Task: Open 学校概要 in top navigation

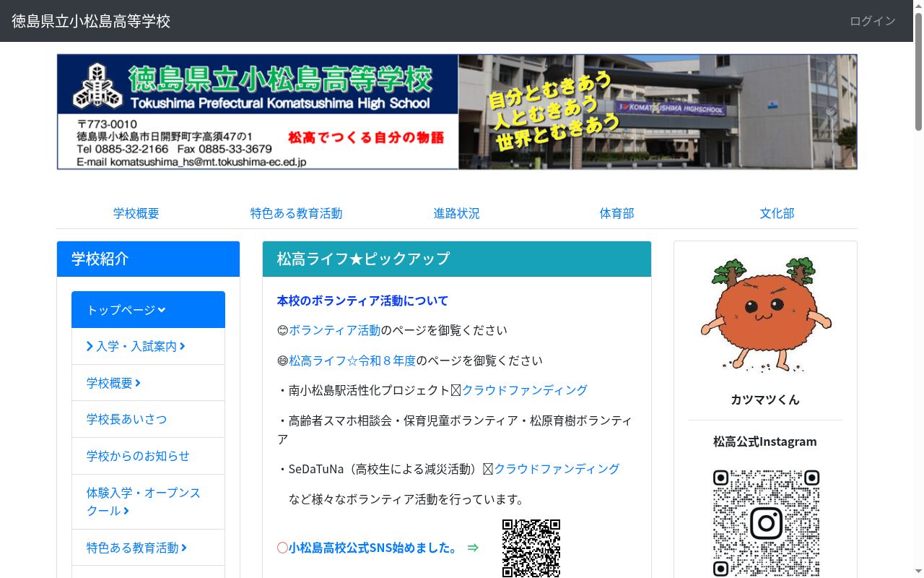Action: click(x=136, y=213)
